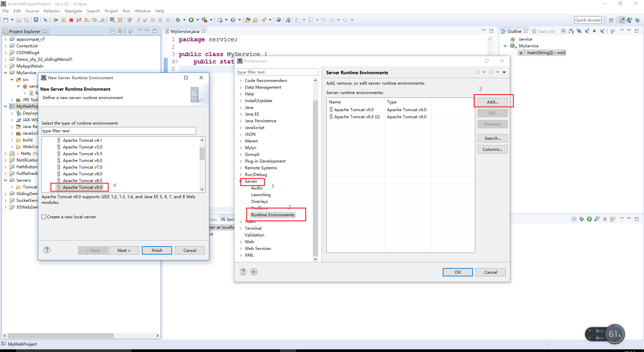Image resolution: width=644 pixels, height=352 pixels.
Task: Click the green Run toolbar icon
Action: click(x=191, y=20)
